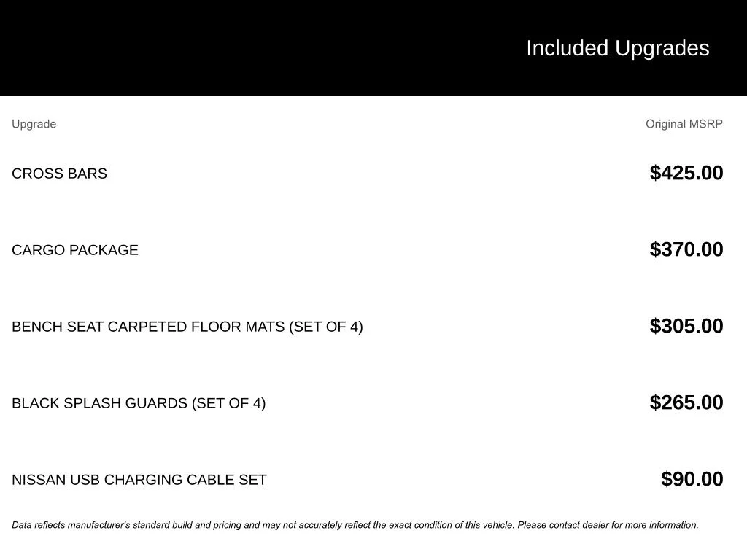Select the Upgrade column header
747x560 pixels.
(34, 124)
